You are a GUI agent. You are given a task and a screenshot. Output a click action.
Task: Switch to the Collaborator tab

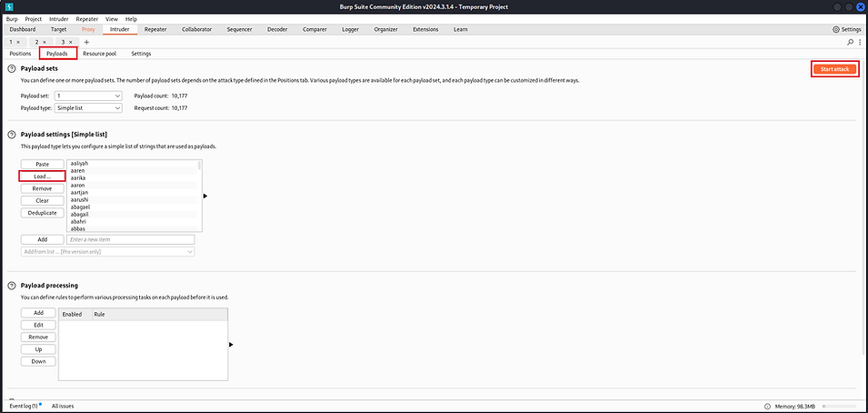196,29
